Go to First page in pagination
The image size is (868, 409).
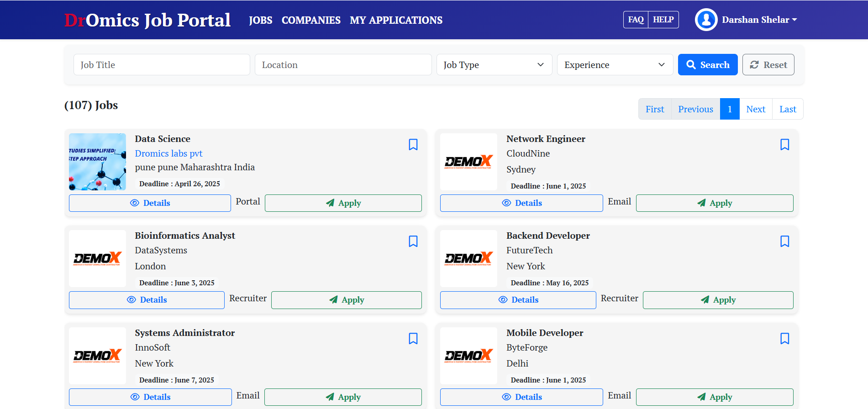click(655, 109)
